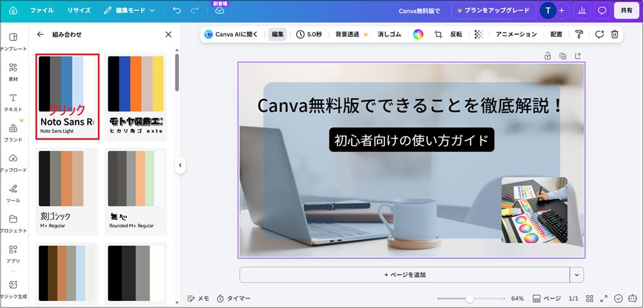This screenshot has height=308, width=644.
Task: Click the side panel scrollbar
Action: coord(177,73)
